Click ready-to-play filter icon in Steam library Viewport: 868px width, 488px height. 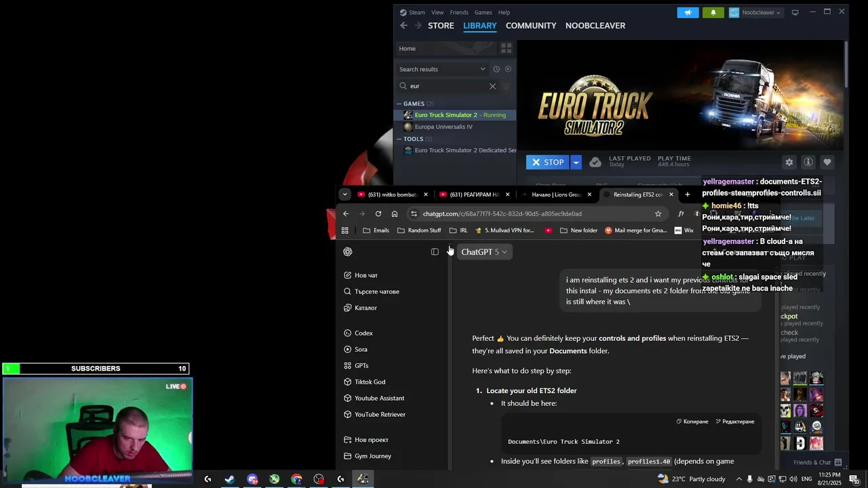508,69
